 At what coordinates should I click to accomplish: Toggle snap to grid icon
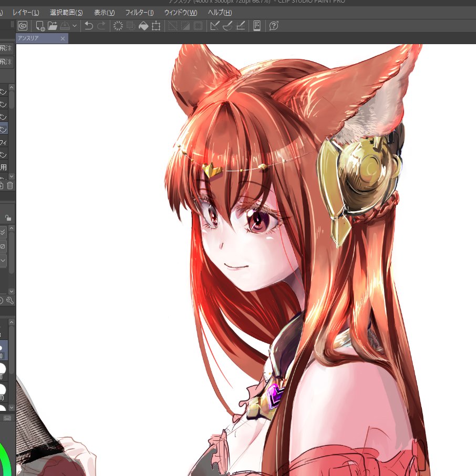pos(241,26)
